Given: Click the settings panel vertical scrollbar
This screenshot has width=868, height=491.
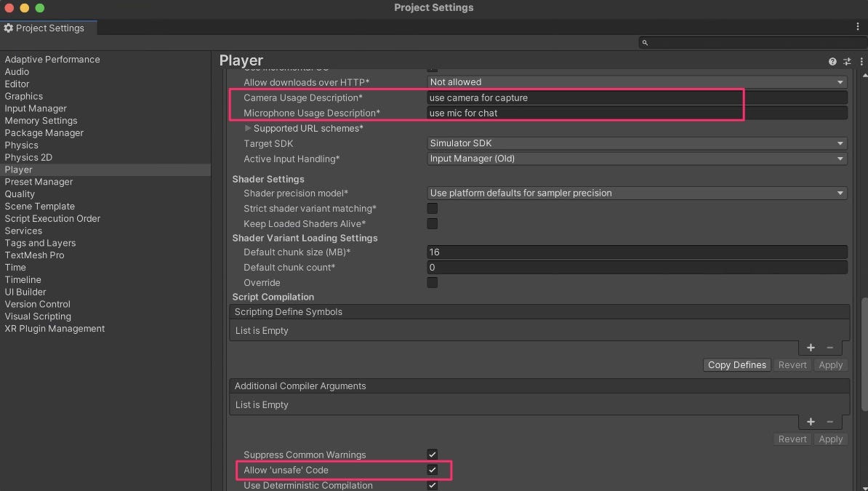Looking at the screenshot, I should click(864, 355).
